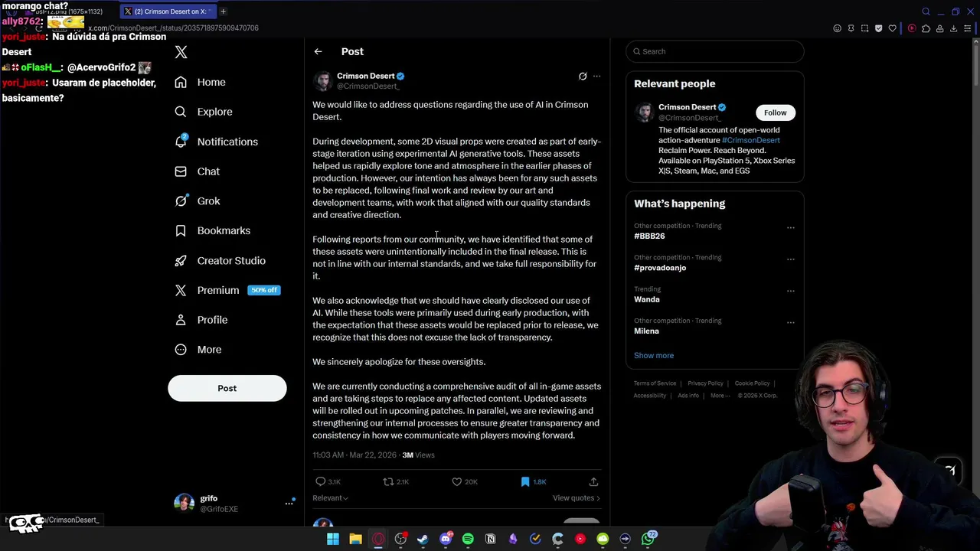Open the #CrimsonDesert hashtag link
980x551 pixels.
pyautogui.click(x=750, y=140)
